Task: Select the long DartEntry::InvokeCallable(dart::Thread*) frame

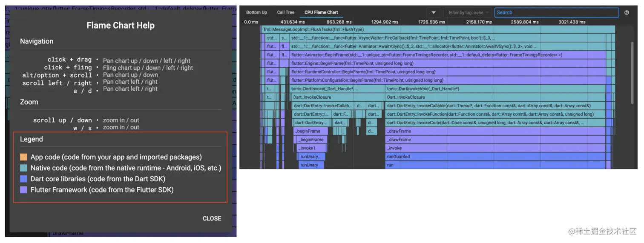Action: [x=495, y=106]
